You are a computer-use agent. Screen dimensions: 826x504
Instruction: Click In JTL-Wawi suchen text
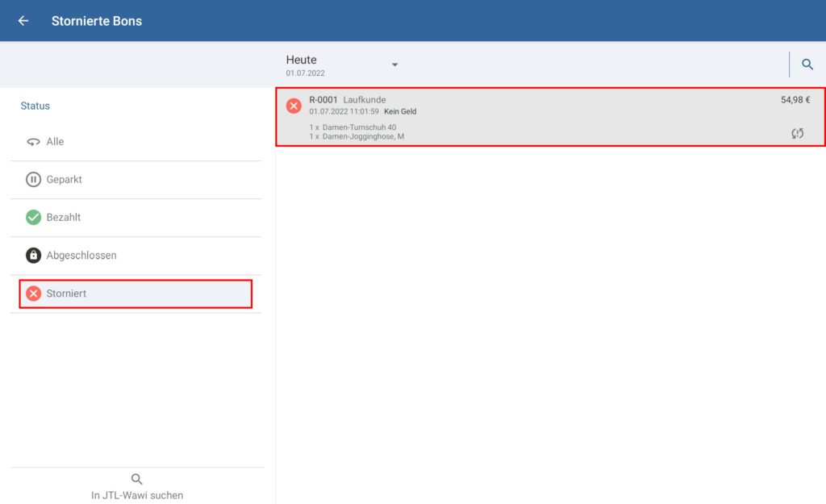pos(137,495)
